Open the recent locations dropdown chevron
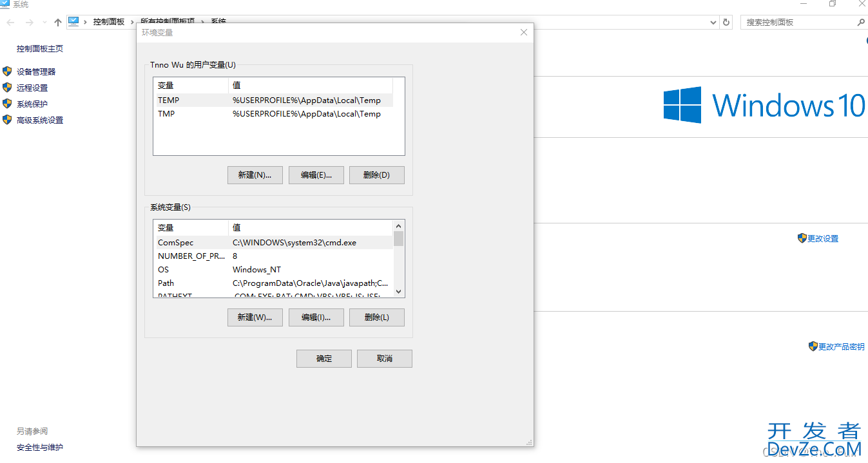The image size is (868, 463). coord(44,23)
